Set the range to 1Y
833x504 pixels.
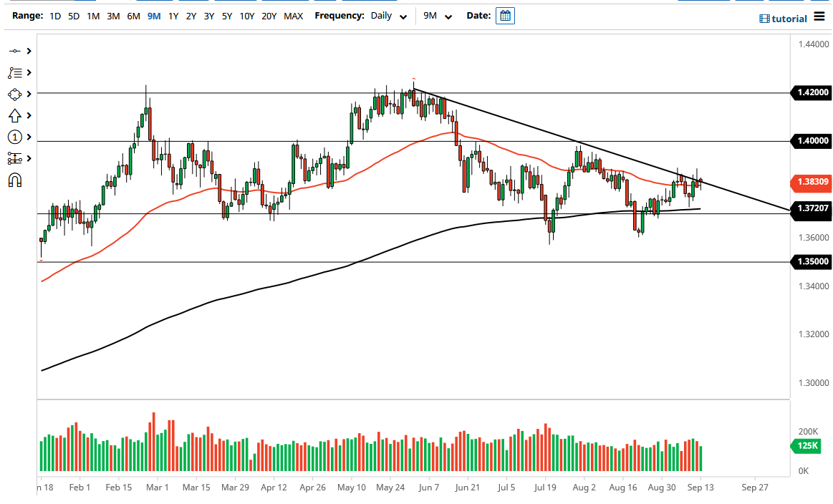[173, 16]
